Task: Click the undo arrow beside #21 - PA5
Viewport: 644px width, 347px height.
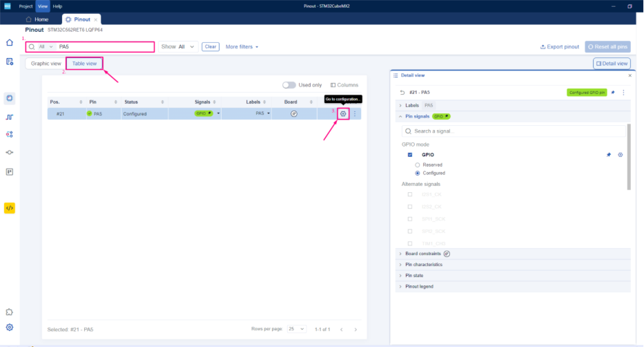Action: [402, 93]
